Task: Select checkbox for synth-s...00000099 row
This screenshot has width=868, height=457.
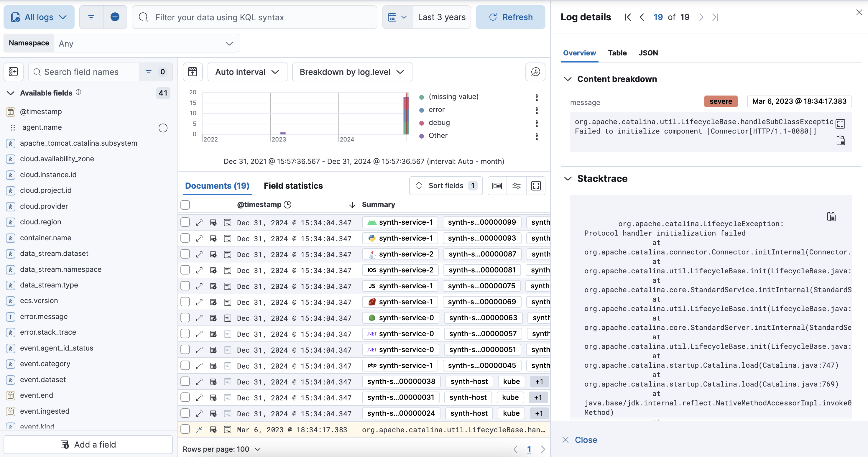Action: (185, 222)
